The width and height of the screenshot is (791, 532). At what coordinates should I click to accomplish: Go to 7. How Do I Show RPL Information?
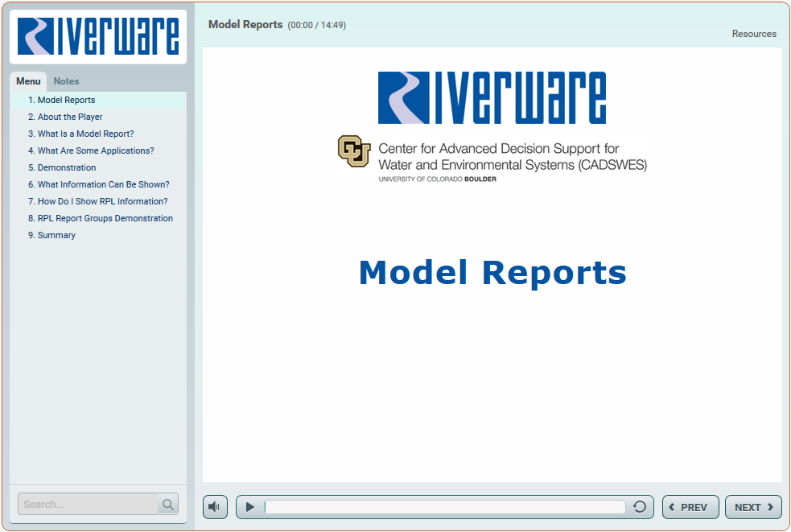98,201
